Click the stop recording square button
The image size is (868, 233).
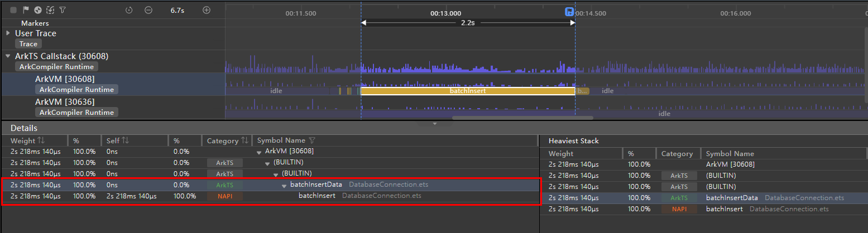(x=13, y=10)
